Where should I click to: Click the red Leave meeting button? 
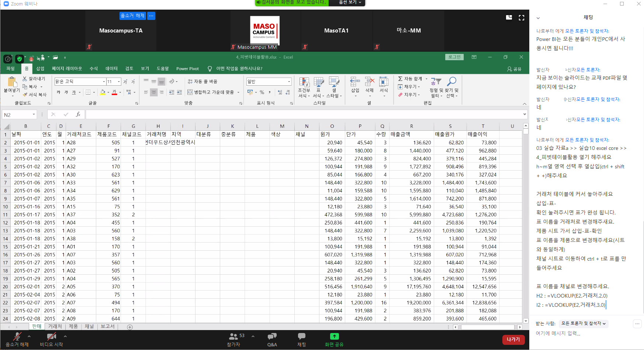point(513,340)
